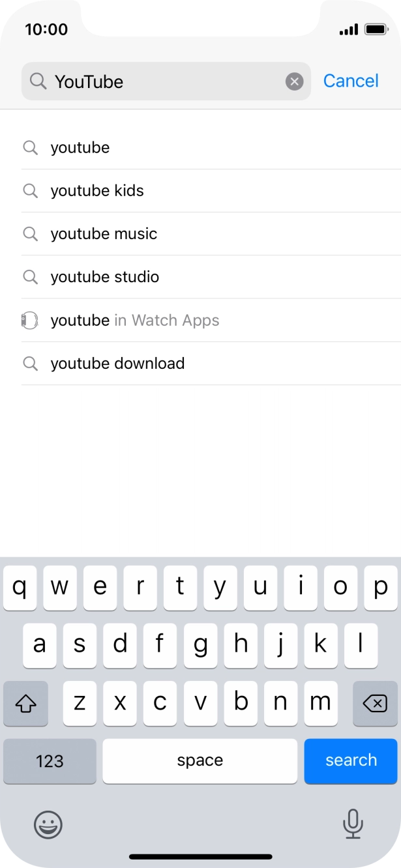
Task: Tap Cancel to dismiss the search
Action: point(351,81)
